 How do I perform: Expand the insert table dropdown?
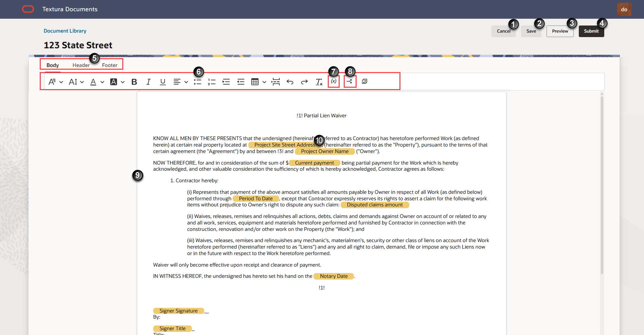[x=265, y=82]
